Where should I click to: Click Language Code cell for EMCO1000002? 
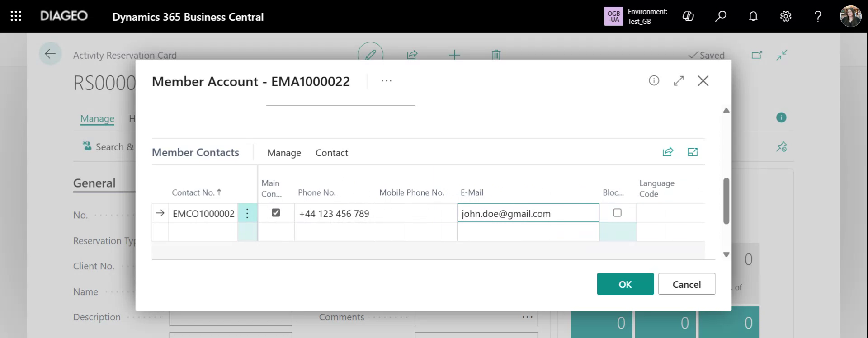[670, 213]
